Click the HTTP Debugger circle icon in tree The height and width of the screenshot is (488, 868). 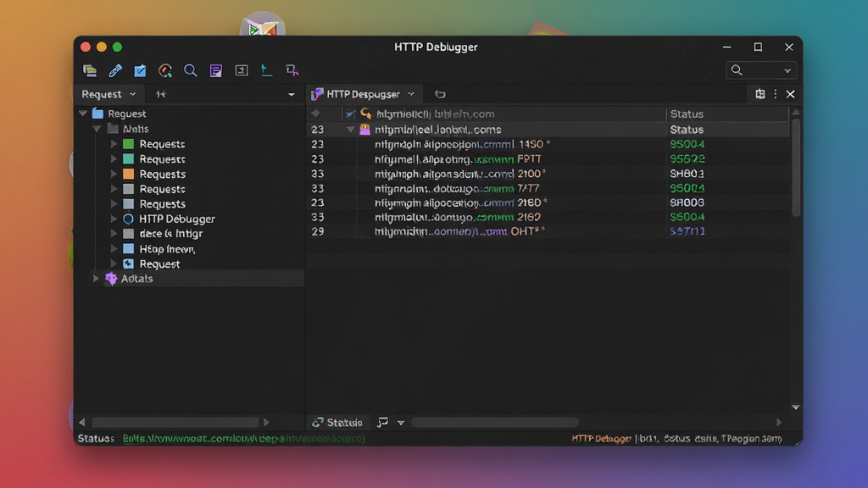(128, 219)
